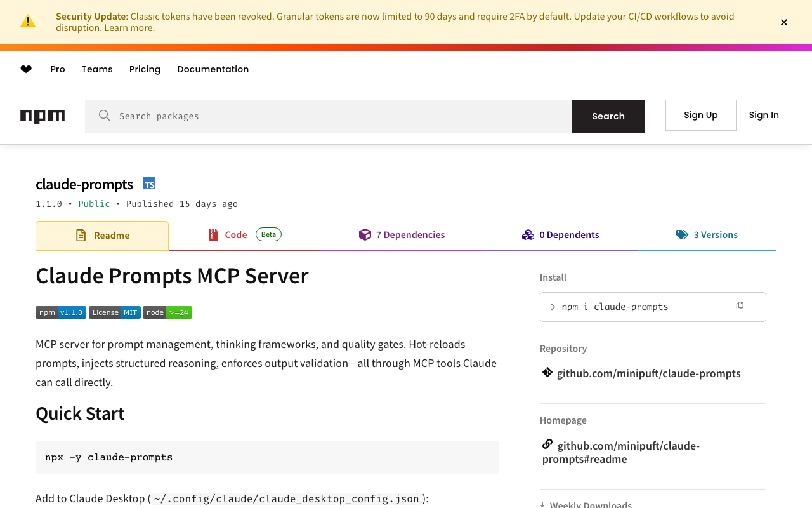Viewport: 812px width, 508px height.
Task: Click the Public label under package name
Action: click(x=94, y=204)
